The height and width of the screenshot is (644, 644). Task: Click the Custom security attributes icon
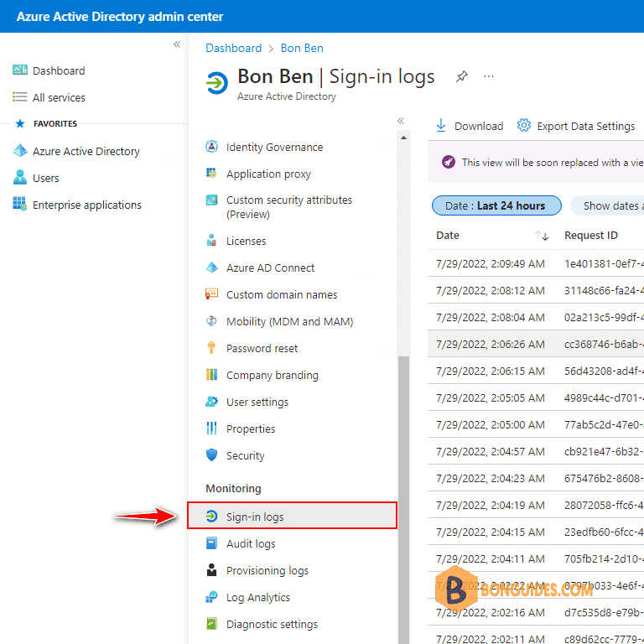(211, 200)
